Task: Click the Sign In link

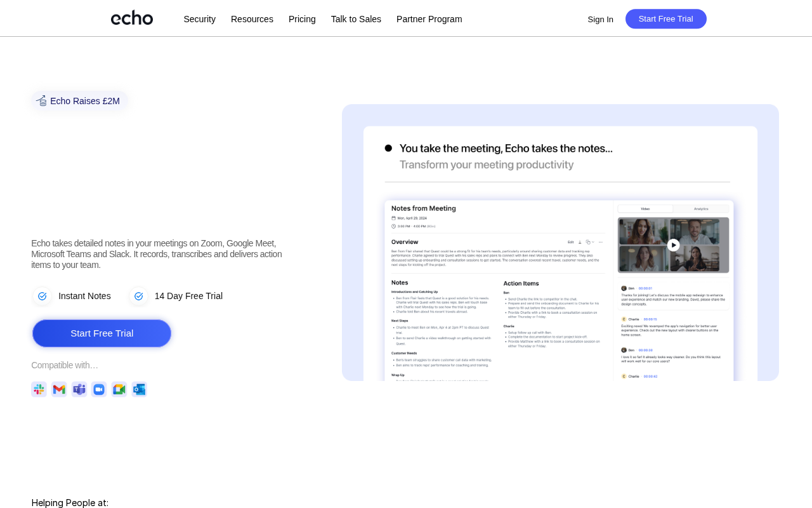Action: [600, 19]
